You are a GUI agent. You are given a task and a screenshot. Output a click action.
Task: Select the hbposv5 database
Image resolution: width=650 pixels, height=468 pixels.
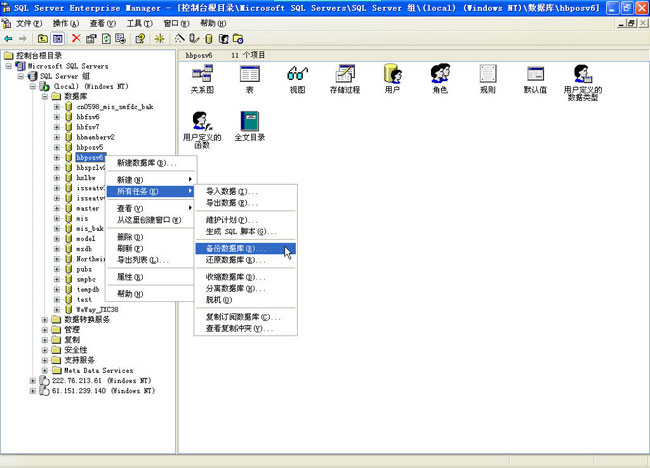90,147
